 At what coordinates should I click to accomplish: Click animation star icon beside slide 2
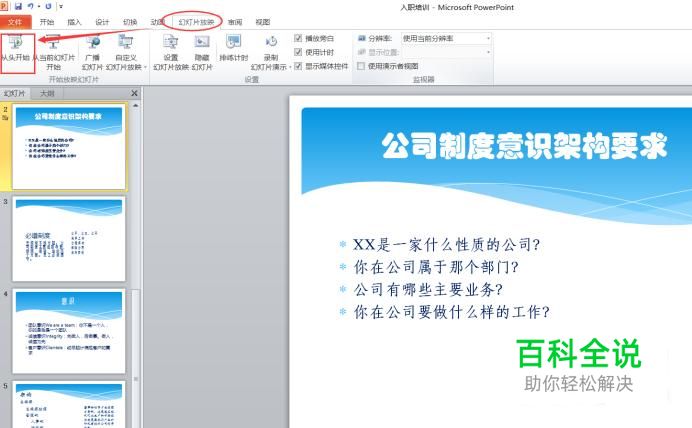pos(5,118)
